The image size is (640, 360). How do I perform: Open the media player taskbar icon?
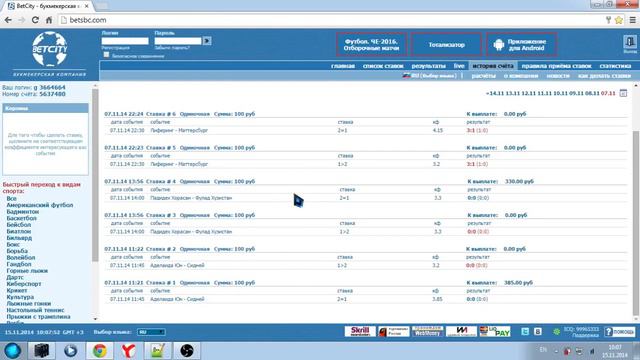point(70,351)
